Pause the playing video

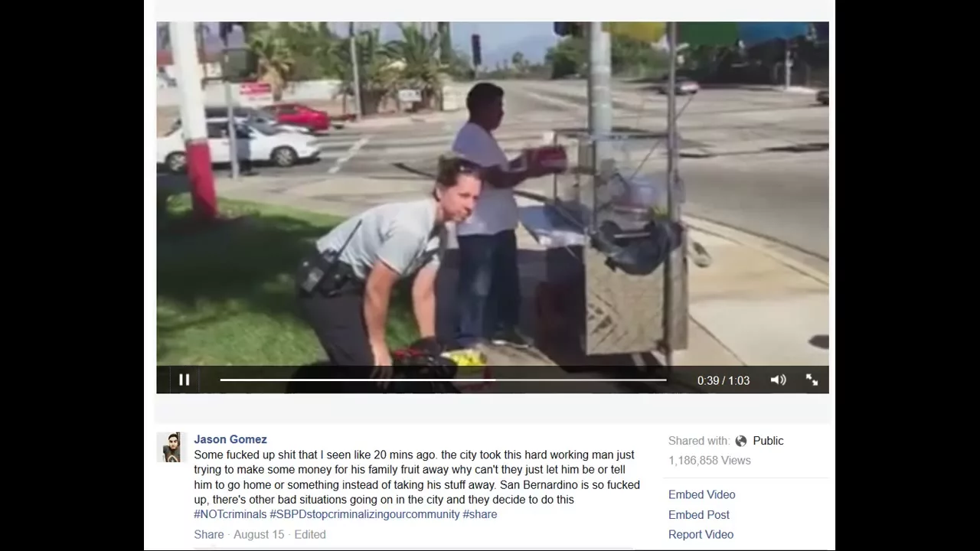click(184, 380)
